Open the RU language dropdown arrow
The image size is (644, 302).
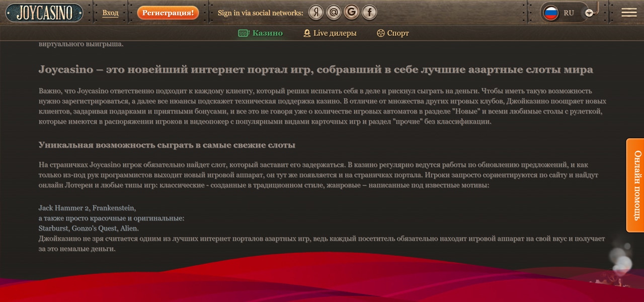pos(589,13)
